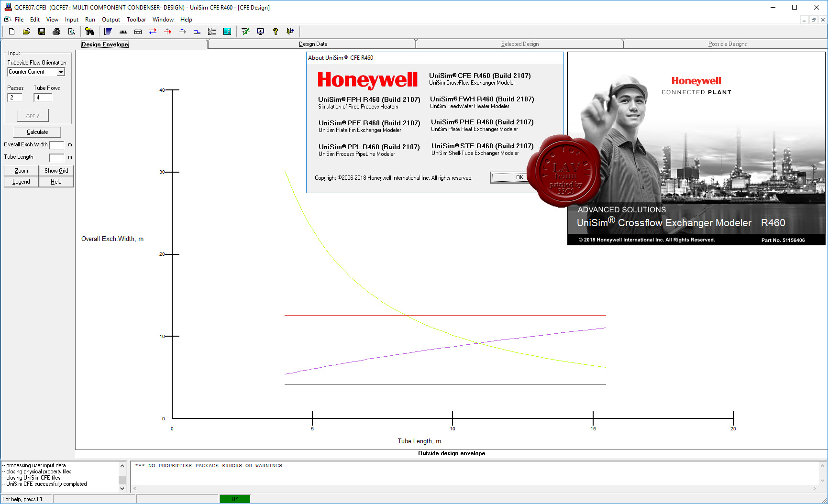This screenshot has height=504, width=828.
Task: Click the Show Grid button
Action: (56, 171)
